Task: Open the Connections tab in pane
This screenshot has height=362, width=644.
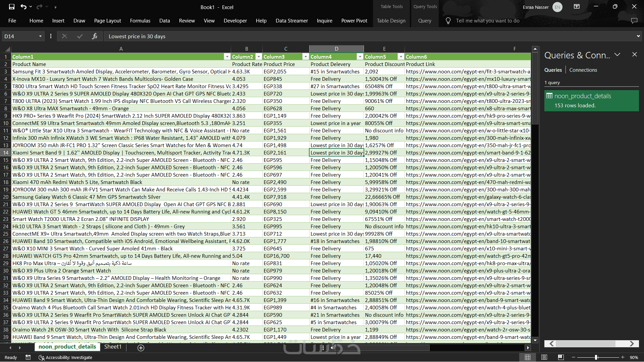Action: pyautogui.click(x=583, y=70)
